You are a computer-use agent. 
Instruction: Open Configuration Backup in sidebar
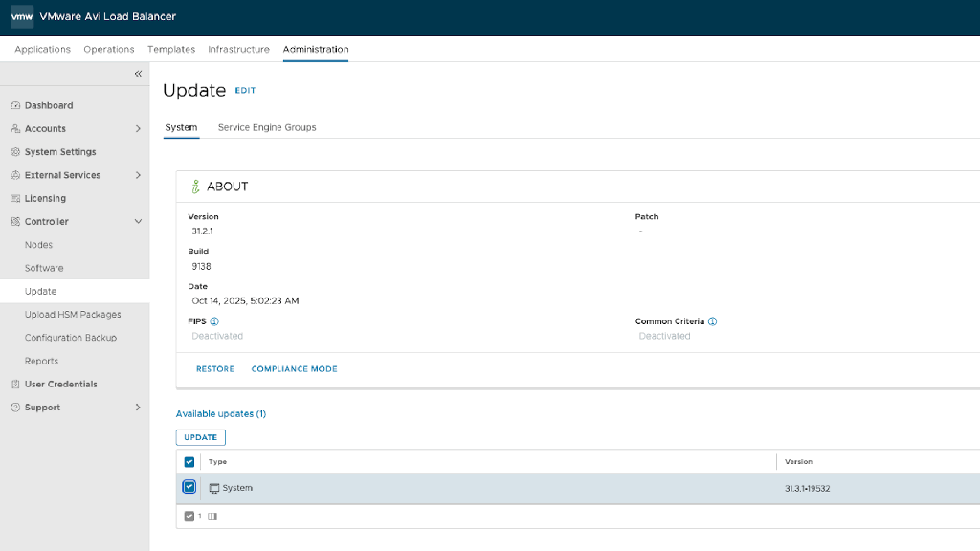(x=71, y=338)
